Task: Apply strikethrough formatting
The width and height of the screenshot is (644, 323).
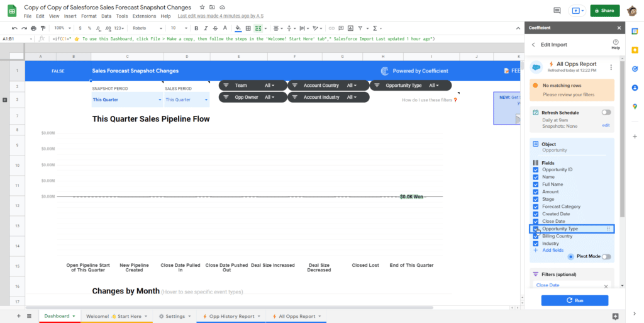Action: point(215,28)
